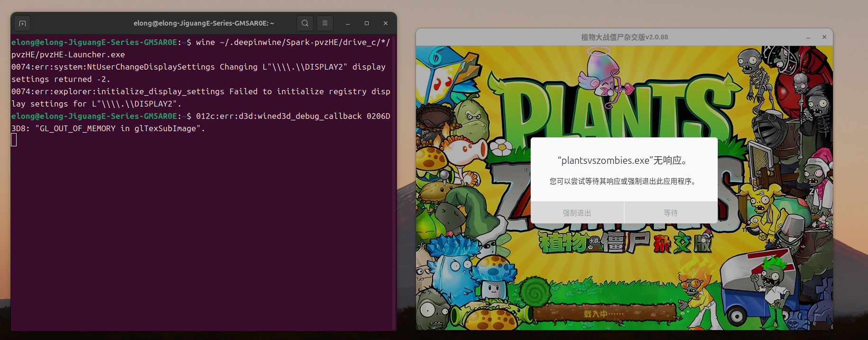This screenshot has width=868, height=340.
Task: Click the terminal block cursor
Action: pos(14,140)
